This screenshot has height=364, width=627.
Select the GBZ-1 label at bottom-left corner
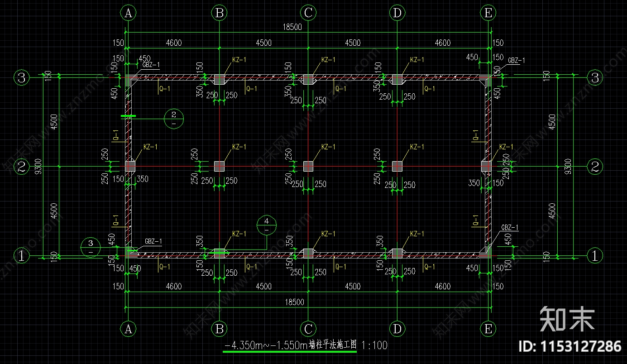153,241
